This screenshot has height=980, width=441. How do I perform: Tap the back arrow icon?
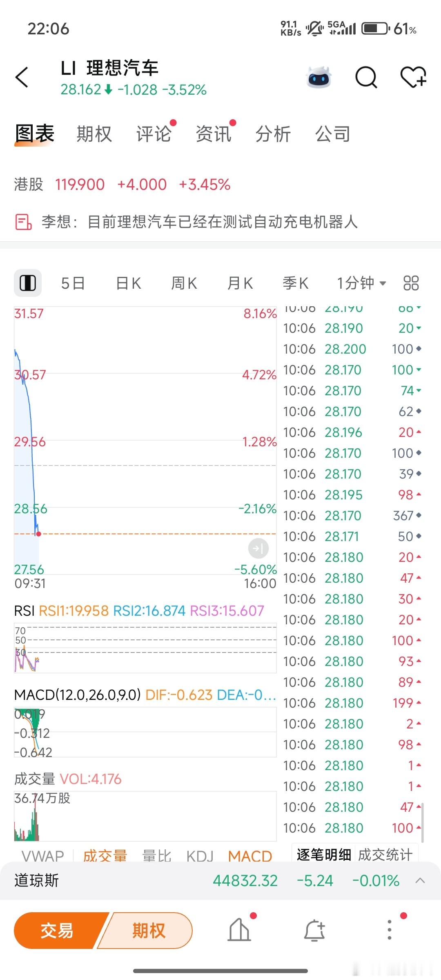pyautogui.click(x=22, y=77)
